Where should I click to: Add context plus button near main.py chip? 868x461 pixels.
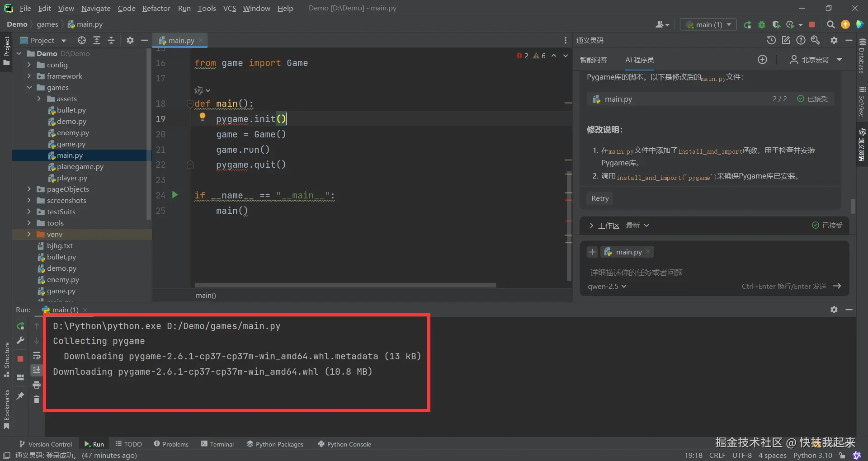[592, 252]
